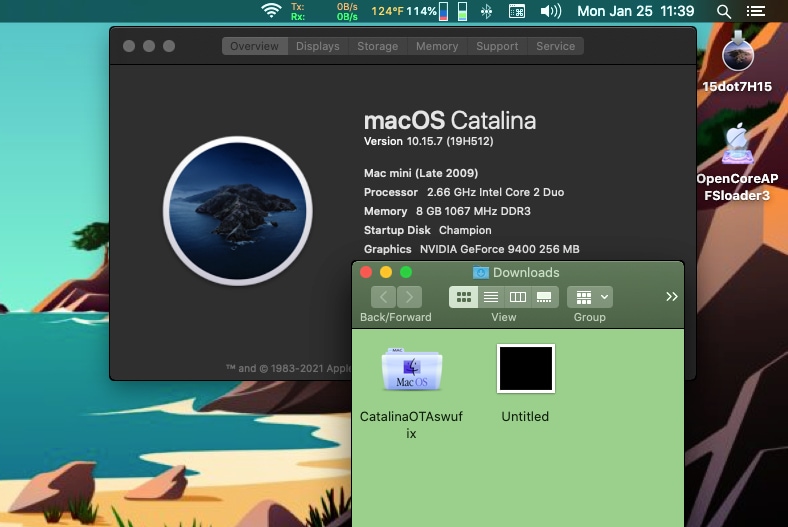Click Mac mini (Late 2009) text

[x=421, y=173]
